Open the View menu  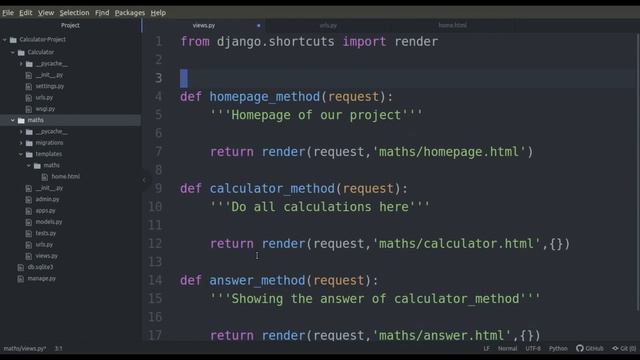(x=46, y=13)
